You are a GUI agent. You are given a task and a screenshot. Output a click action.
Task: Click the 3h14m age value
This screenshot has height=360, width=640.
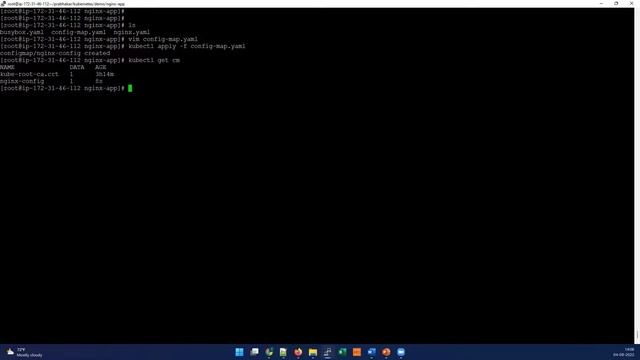click(x=104, y=74)
